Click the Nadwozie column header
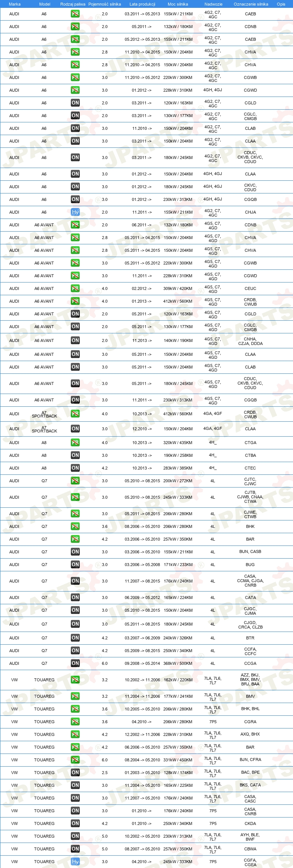Viewport: 293px width, 868px height. click(x=214, y=4)
